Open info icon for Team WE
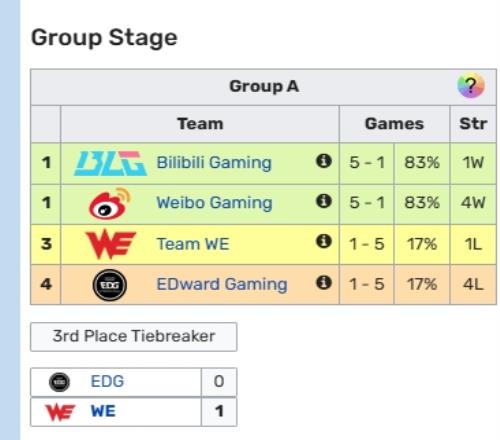 (323, 241)
